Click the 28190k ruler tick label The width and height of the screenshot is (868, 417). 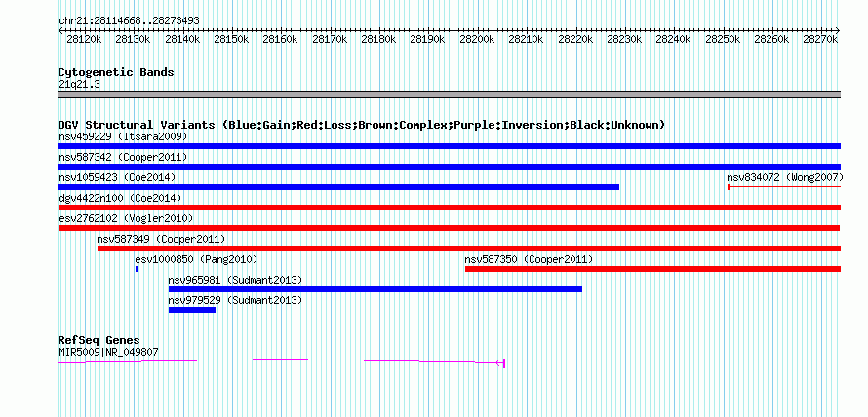[x=428, y=40]
